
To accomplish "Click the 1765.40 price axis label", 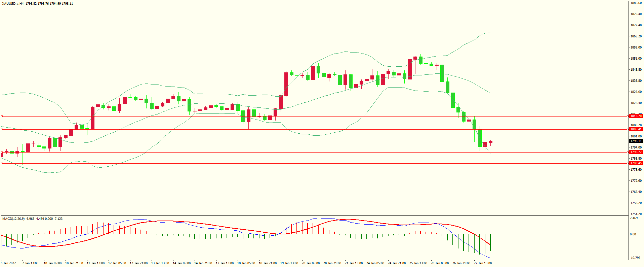I will pos(636,192).
